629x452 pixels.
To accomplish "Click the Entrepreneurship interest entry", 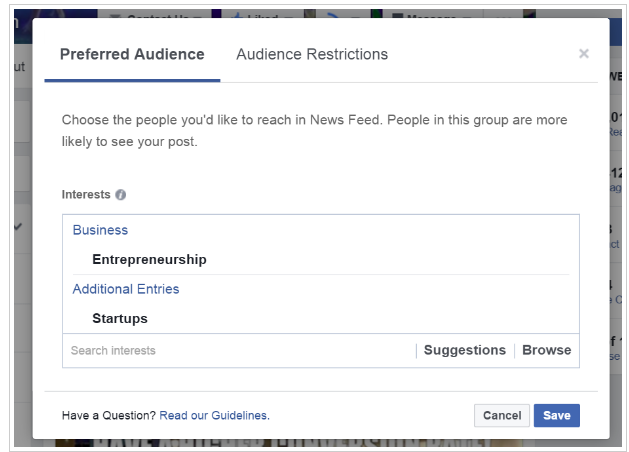I will tap(149, 259).
